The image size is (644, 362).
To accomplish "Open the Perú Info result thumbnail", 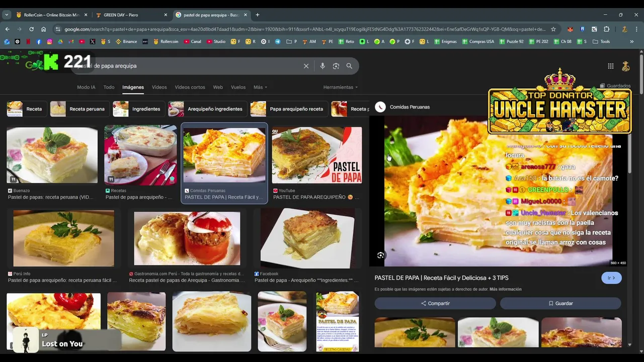I will point(63,238).
